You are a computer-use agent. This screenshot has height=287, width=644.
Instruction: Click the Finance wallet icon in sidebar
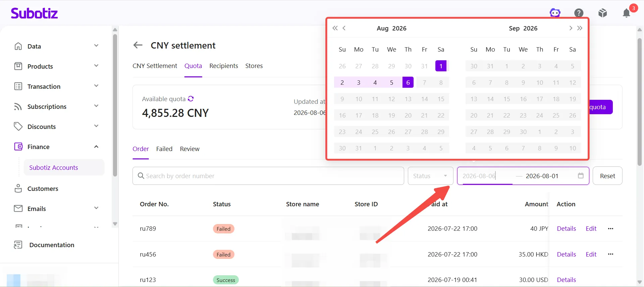pyautogui.click(x=18, y=146)
